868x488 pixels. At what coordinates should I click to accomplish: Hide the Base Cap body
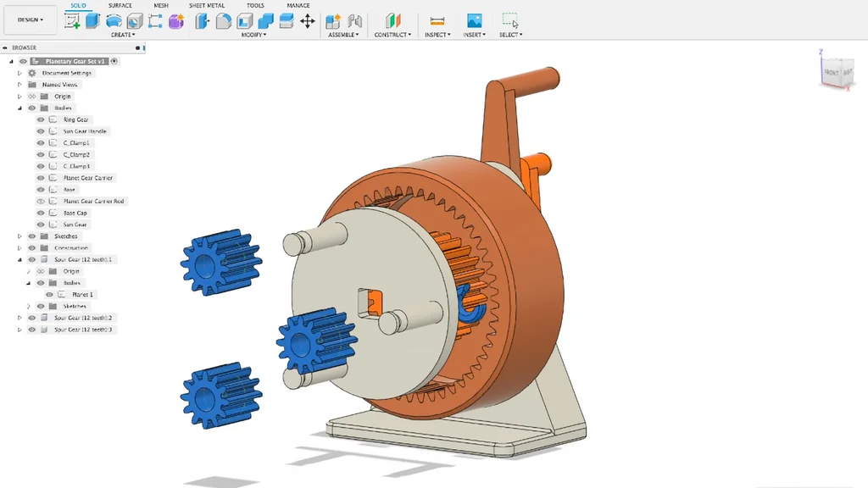41,213
